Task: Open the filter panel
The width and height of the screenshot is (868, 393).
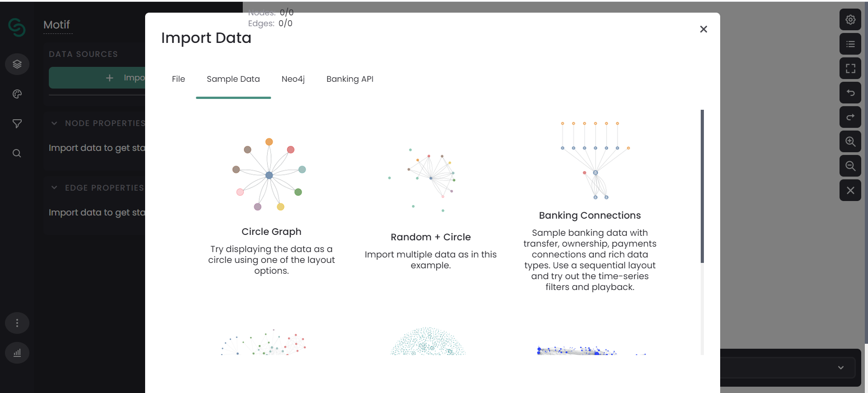Action: pyautogui.click(x=17, y=124)
